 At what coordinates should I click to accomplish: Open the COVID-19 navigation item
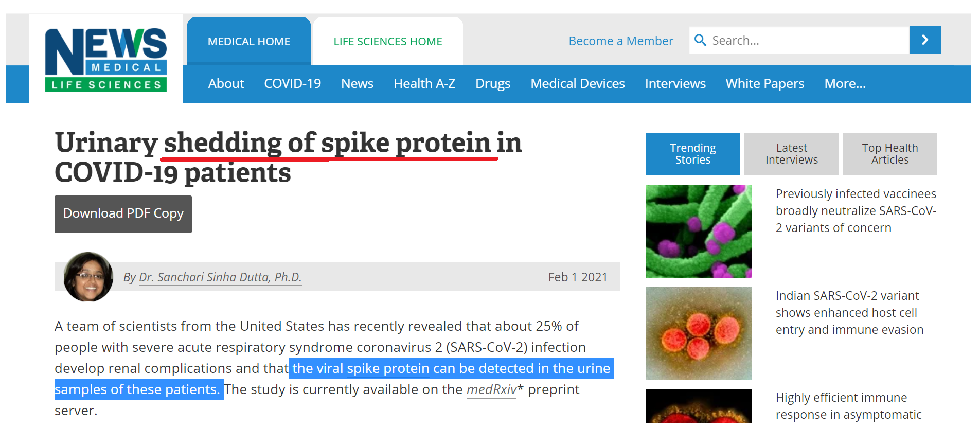292,83
